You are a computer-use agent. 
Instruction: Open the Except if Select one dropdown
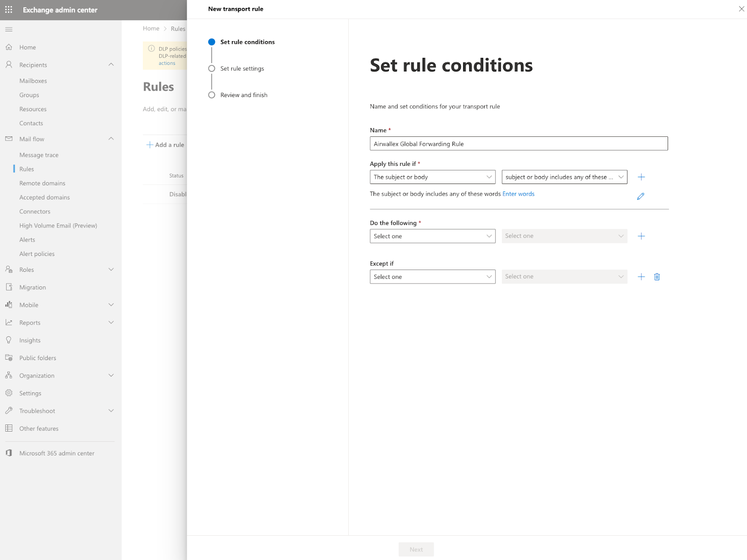(432, 277)
